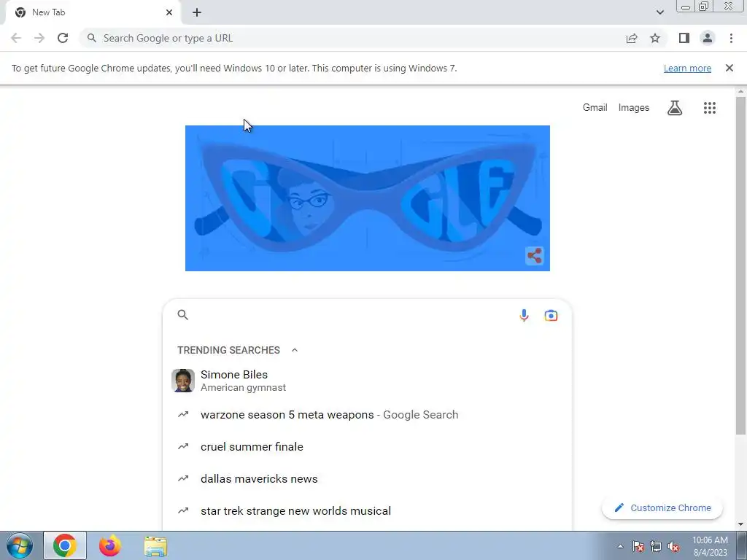Dismiss the Windows 7 update notice
The width and height of the screenshot is (747, 560).
pyautogui.click(x=729, y=68)
